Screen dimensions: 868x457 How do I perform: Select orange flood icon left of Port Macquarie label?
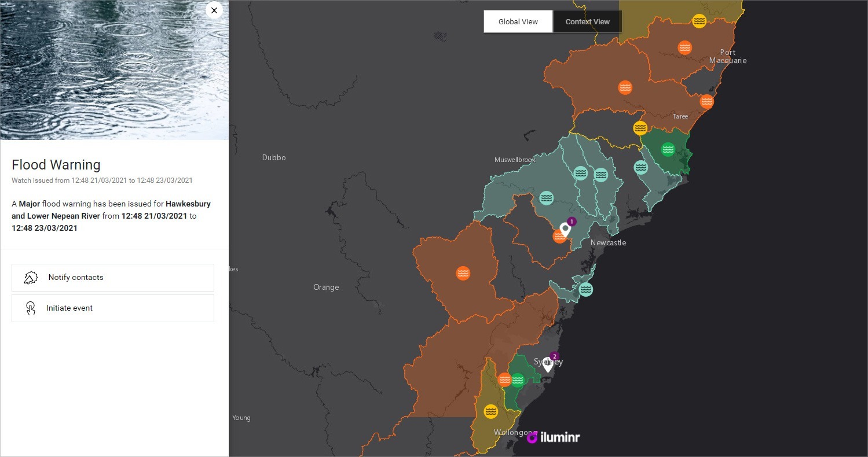[685, 48]
